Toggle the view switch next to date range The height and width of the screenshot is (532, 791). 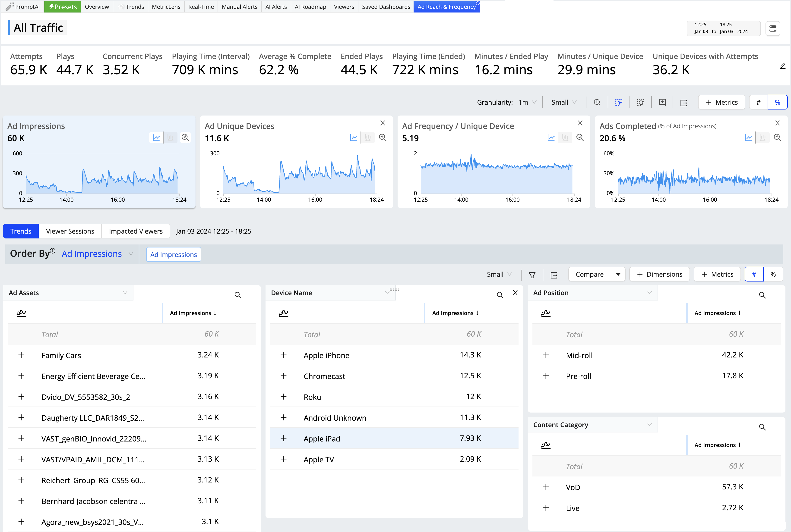point(773,28)
